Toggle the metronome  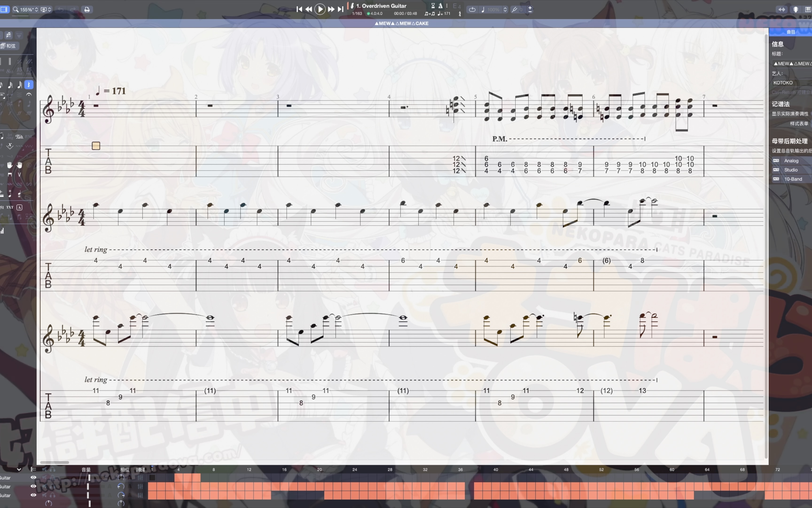[x=440, y=6]
